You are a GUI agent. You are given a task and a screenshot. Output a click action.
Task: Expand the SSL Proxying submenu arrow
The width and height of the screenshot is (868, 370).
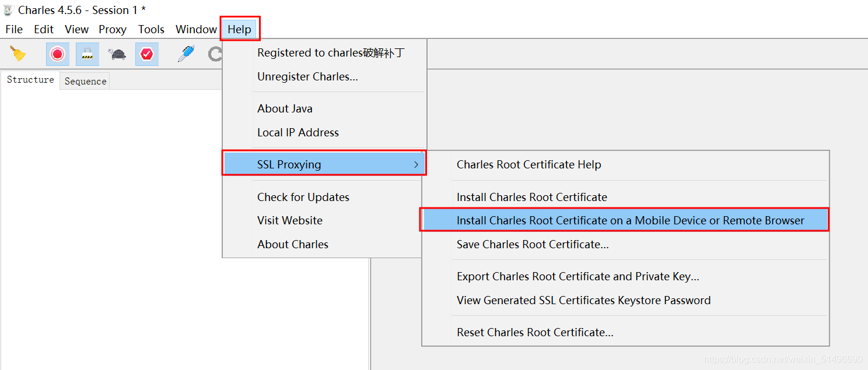coord(416,165)
